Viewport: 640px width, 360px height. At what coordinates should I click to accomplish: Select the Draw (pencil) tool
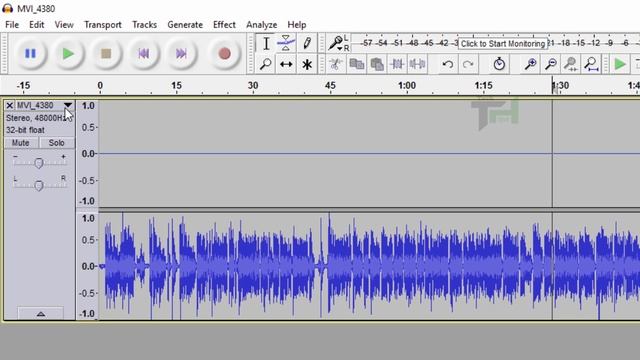(x=307, y=43)
